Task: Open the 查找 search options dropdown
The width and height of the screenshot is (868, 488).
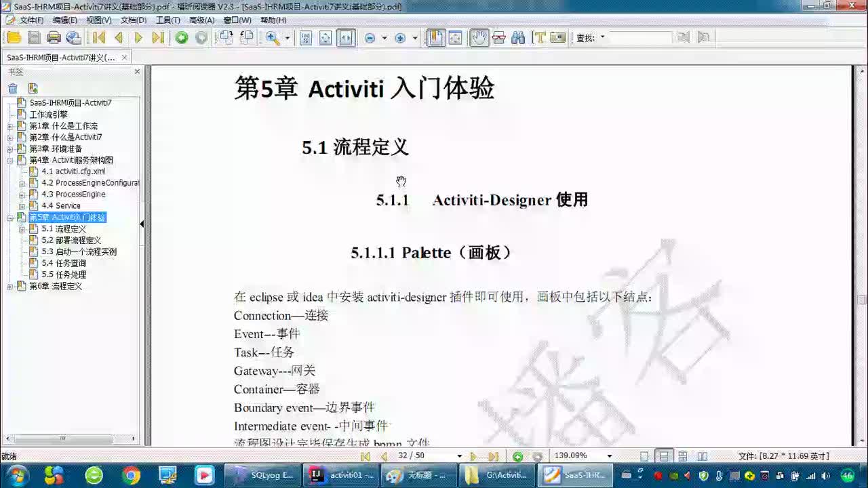Action: [601, 38]
